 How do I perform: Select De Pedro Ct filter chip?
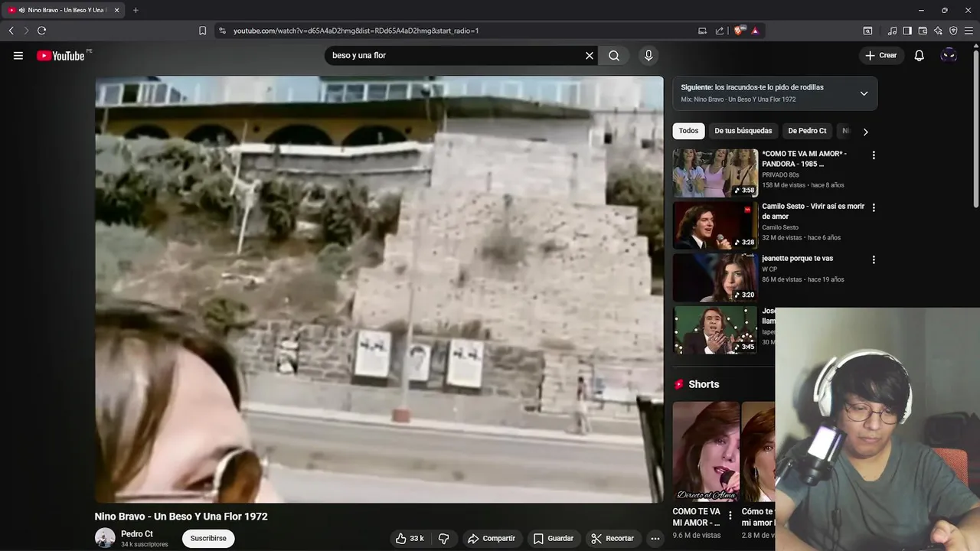click(807, 131)
